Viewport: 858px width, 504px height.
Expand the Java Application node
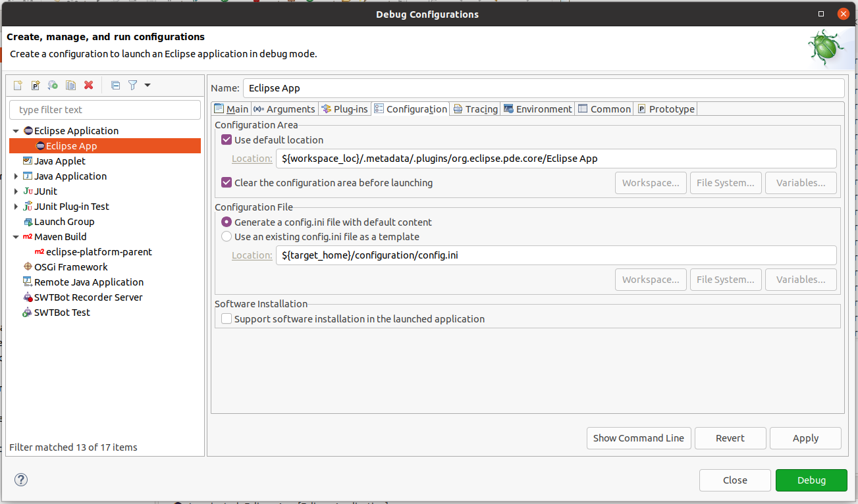click(x=16, y=176)
